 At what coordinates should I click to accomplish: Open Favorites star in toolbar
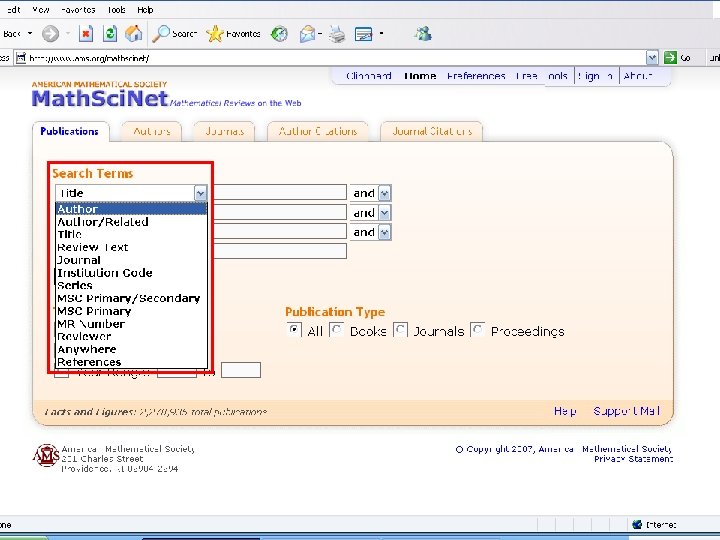coord(233,34)
